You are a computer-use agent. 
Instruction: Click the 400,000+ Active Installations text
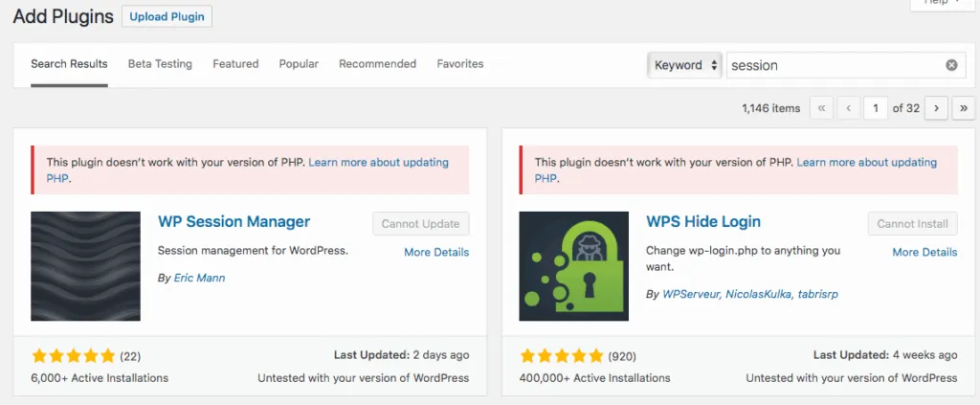594,378
